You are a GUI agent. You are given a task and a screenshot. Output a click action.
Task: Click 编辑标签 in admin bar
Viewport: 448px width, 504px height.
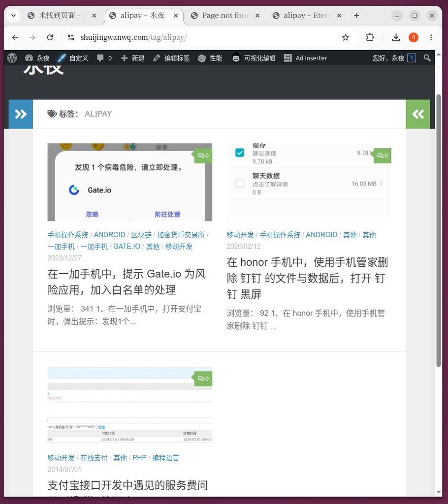(171, 58)
